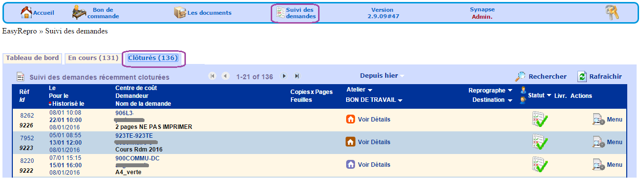Click the tools icon in top bar
The image size is (644, 184).
pyautogui.click(x=612, y=13)
